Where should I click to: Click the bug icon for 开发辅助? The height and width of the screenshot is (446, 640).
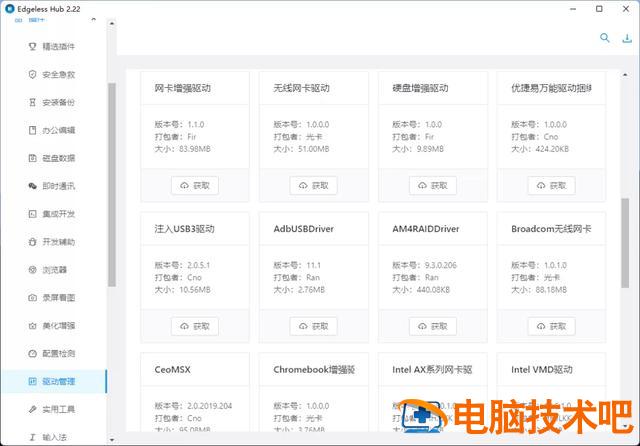coord(33,242)
